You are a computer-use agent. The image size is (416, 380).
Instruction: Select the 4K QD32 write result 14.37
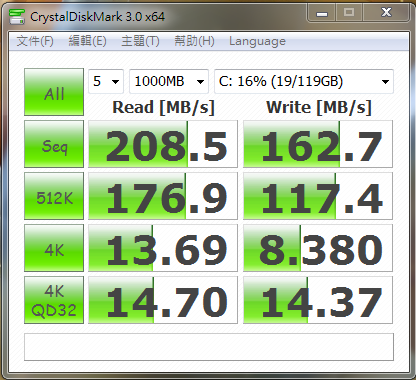point(318,300)
